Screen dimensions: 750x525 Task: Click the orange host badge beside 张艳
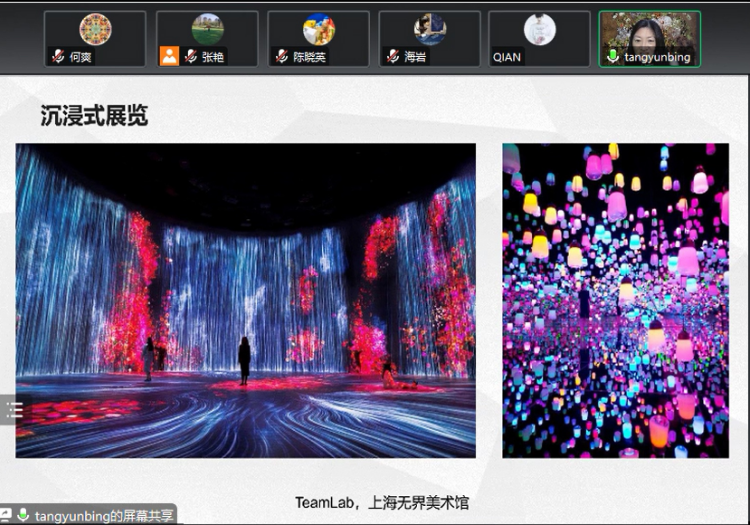[168, 57]
